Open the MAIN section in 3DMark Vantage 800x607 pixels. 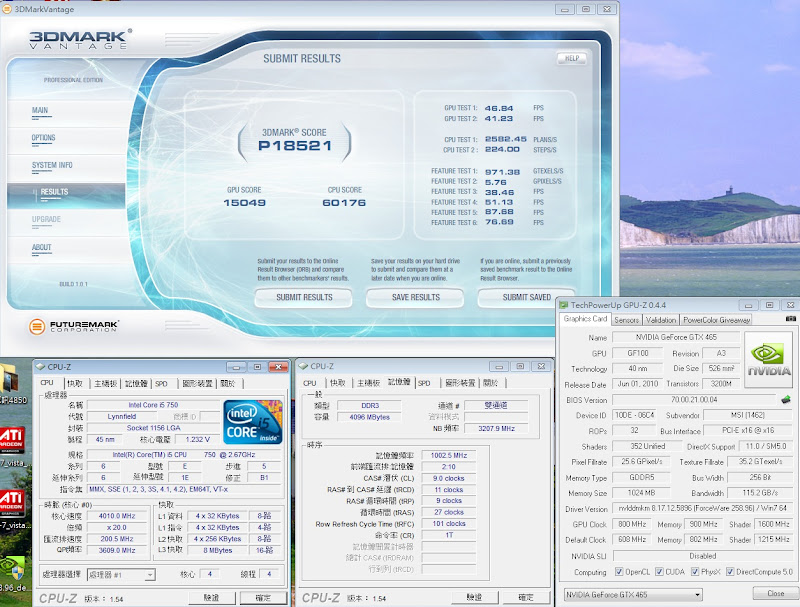(x=40, y=111)
